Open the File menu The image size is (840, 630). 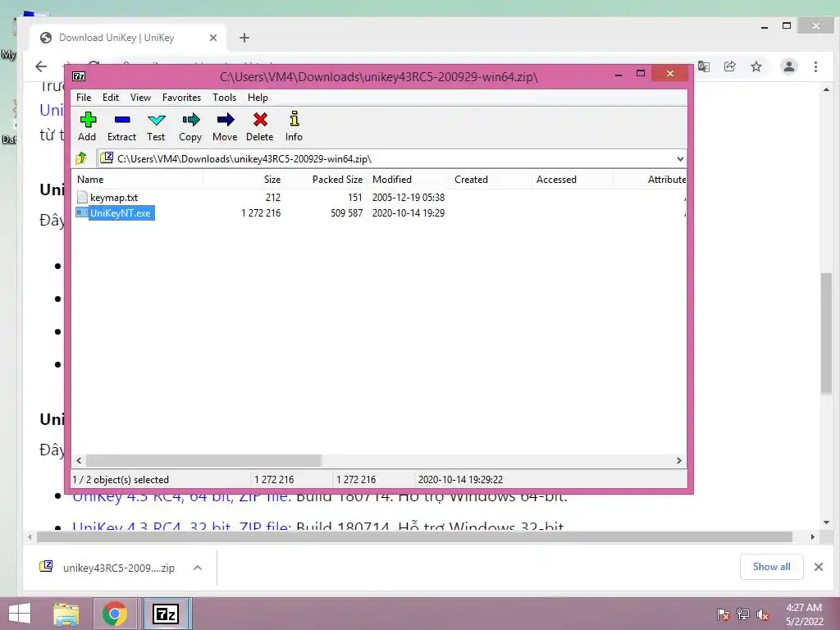tap(84, 98)
